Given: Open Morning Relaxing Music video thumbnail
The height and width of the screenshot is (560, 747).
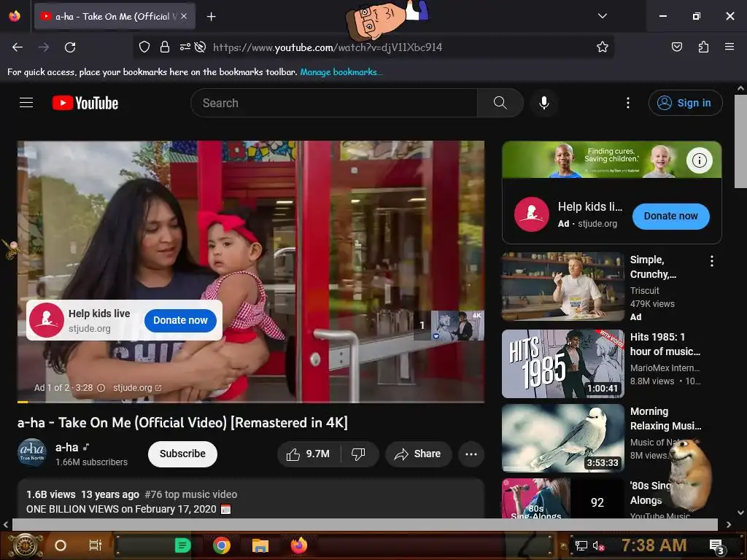Looking at the screenshot, I should (x=562, y=438).
